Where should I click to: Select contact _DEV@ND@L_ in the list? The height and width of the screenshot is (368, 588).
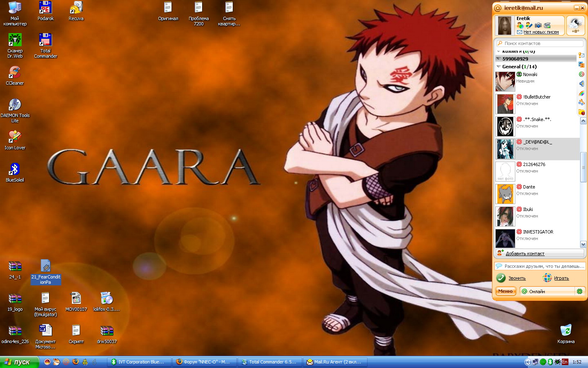(537, 149)
